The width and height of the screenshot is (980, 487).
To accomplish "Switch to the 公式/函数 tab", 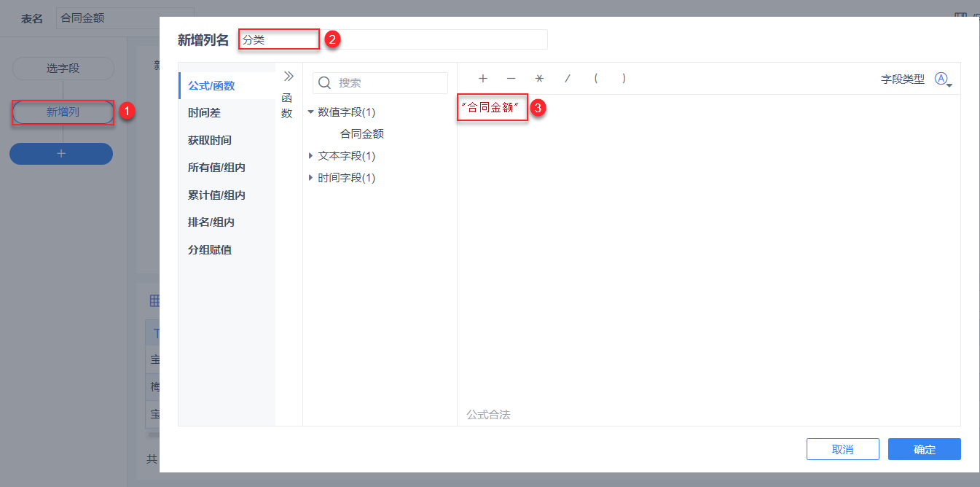I will click(x=227, y=85).
